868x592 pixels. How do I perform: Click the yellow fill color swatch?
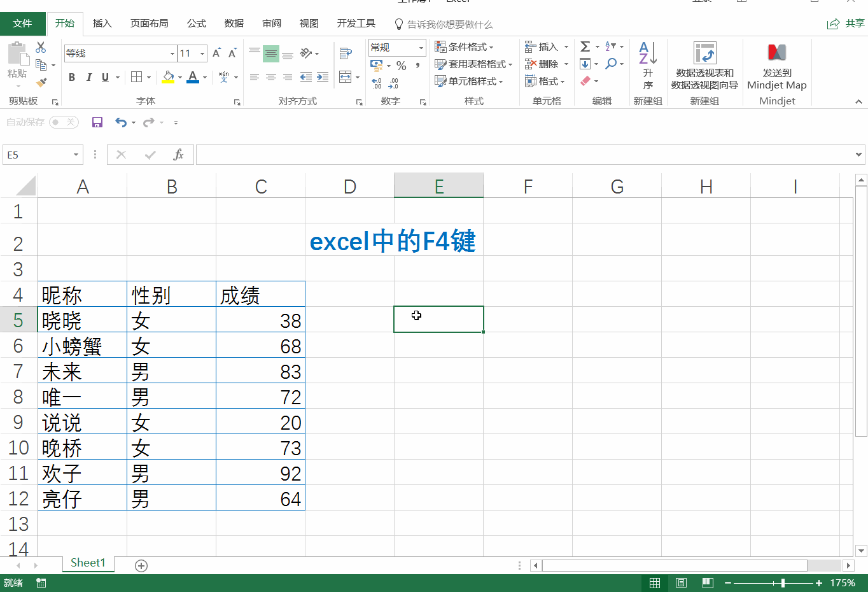pyautogui.click(x=168, y=77)
